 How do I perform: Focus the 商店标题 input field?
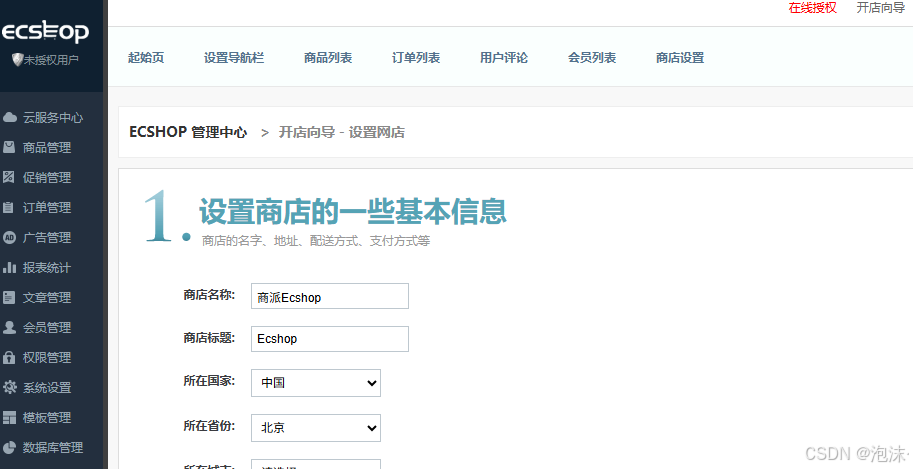330,339
